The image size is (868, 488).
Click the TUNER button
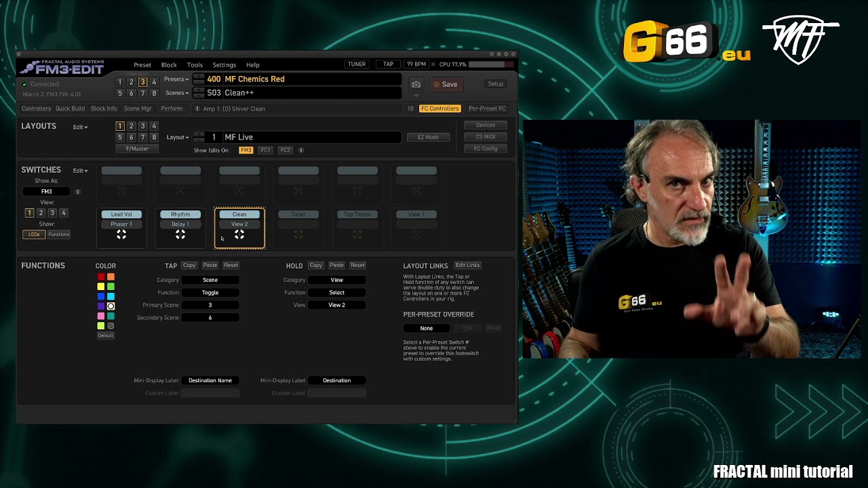pyautogui.click(x=357, y=64)
